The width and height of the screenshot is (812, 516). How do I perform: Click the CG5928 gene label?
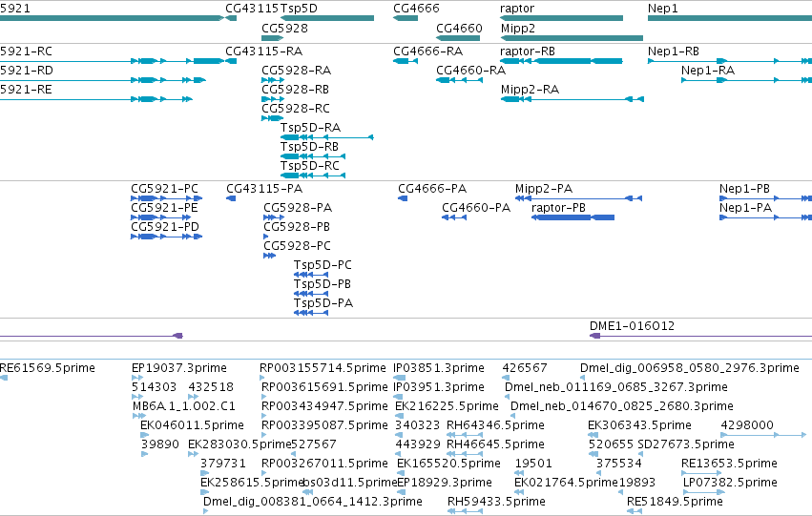pos(285,28)
